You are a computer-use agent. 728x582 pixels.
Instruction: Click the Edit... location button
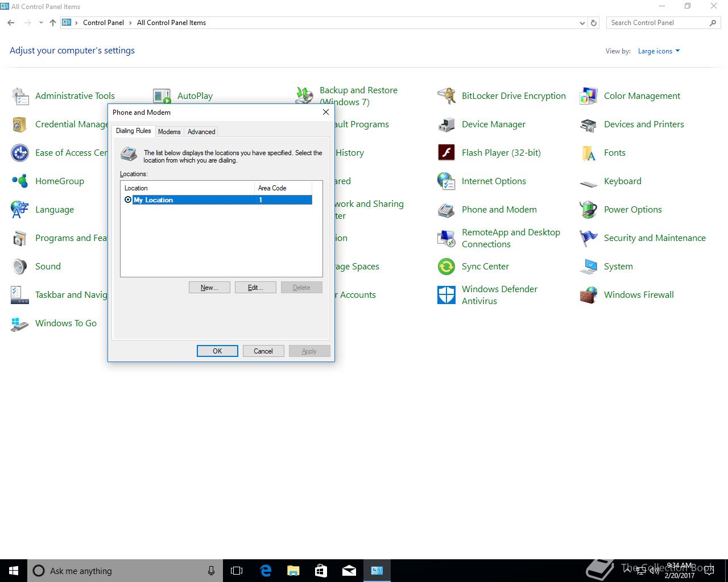[255, 288]
